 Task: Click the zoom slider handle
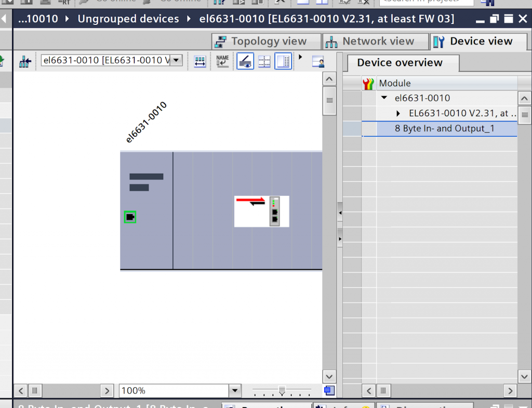coord(282,390)
